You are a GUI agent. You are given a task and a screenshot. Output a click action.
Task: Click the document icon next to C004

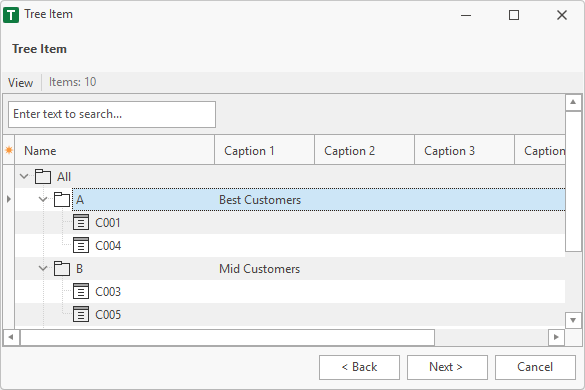(x=81, y=246)
